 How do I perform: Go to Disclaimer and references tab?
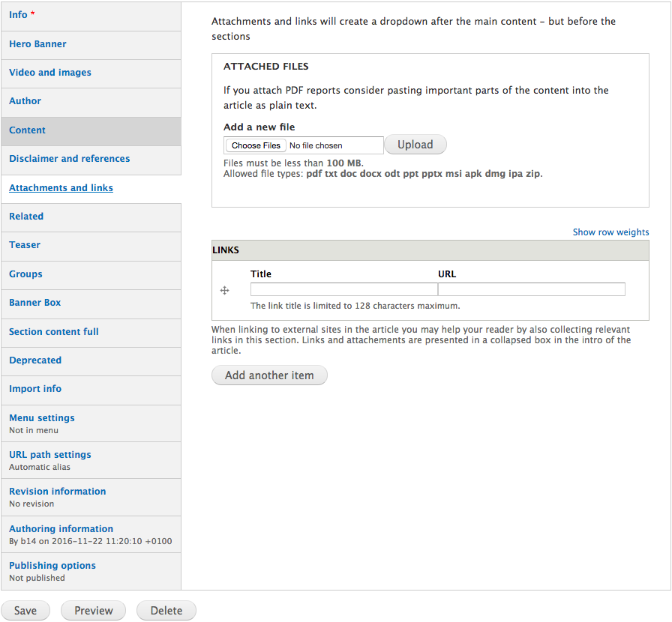(x=70, y=159)
